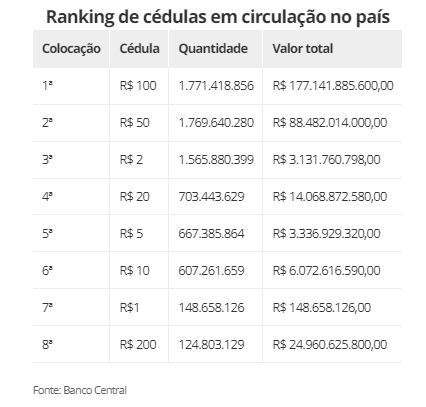
Task: Click total value R$ 24.960.625.800,00
Action: point(330,345)
